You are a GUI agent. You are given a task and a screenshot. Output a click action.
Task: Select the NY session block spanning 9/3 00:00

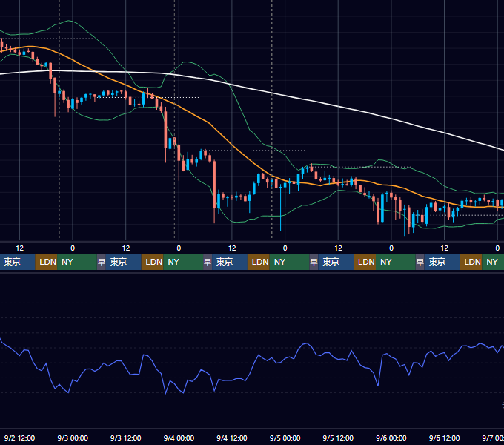[x=77, y=262]
